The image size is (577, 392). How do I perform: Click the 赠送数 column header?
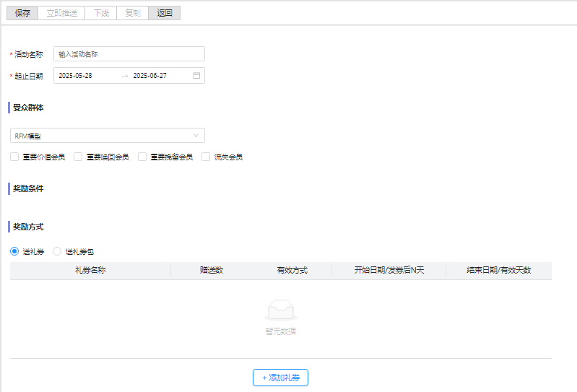tap(212, 270)
